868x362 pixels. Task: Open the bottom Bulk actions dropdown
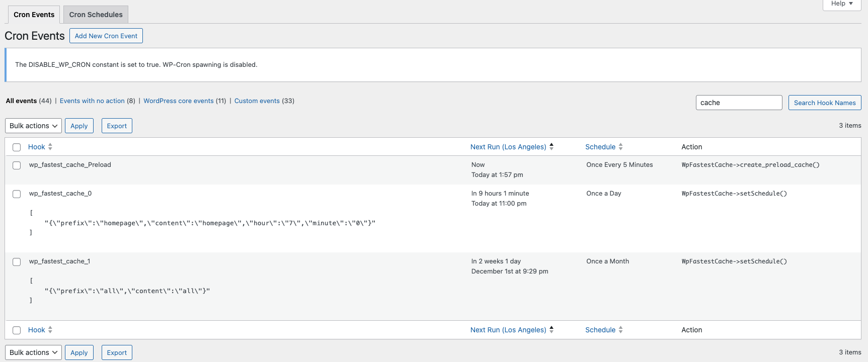33,352
